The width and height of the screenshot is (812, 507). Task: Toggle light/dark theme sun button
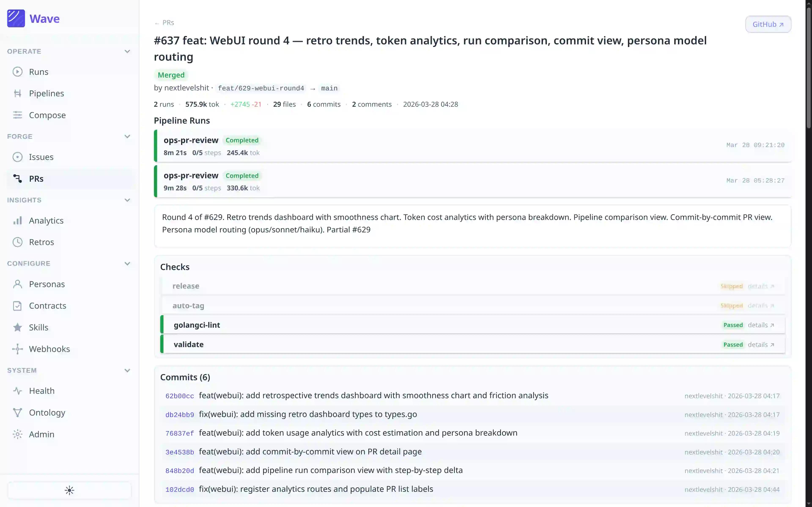click(69, 490)
